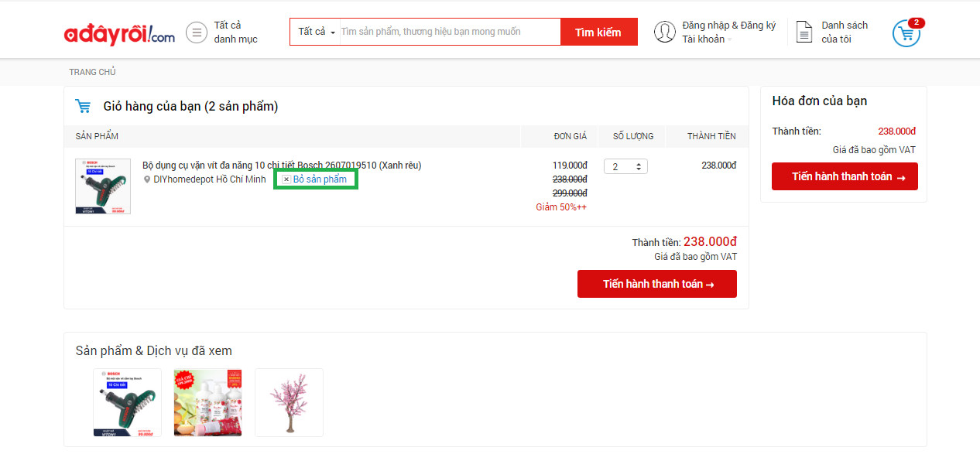Click the adayroi.com logo
980x461 pixels.
119,33
